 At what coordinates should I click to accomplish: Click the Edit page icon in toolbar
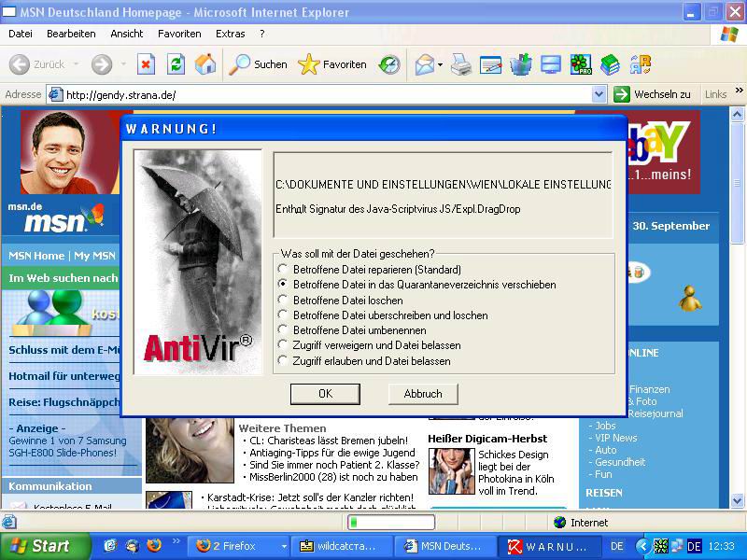(491, 64)
